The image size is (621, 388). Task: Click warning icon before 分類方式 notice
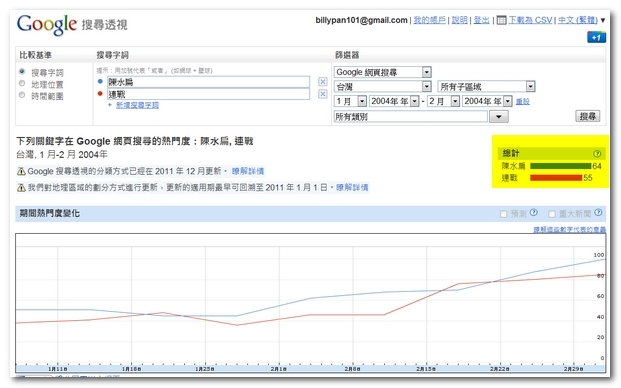point(21,171)
